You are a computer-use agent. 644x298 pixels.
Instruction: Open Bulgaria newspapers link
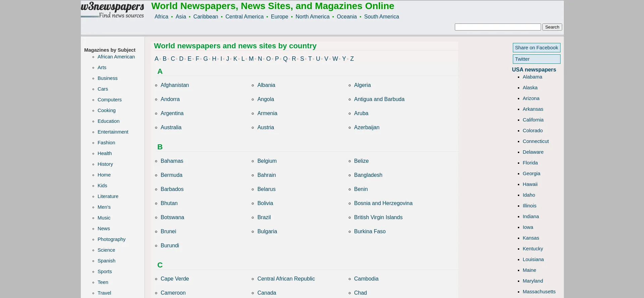[x=267, y=232]
